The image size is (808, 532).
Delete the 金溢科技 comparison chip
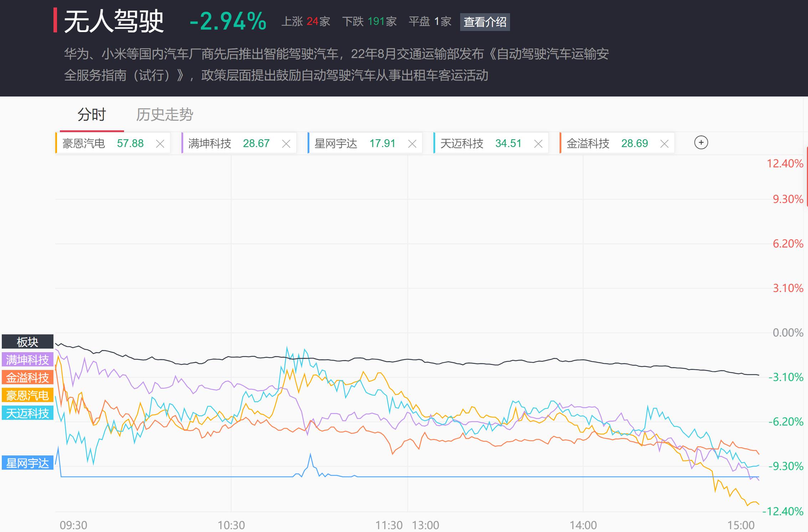tap(664, 144)
